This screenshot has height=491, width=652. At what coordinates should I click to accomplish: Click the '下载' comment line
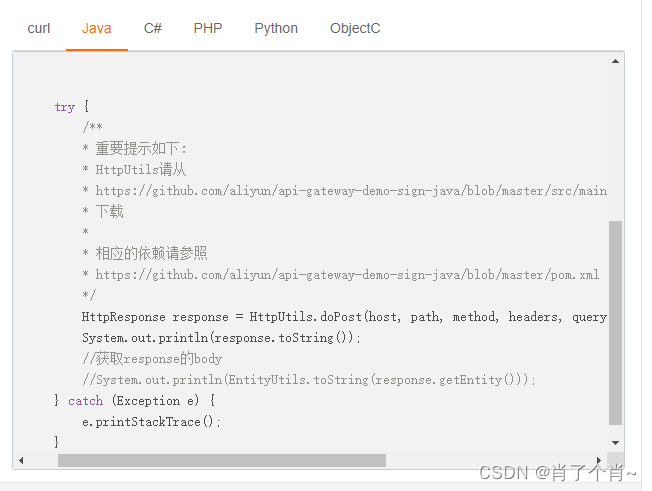[103, 211]
